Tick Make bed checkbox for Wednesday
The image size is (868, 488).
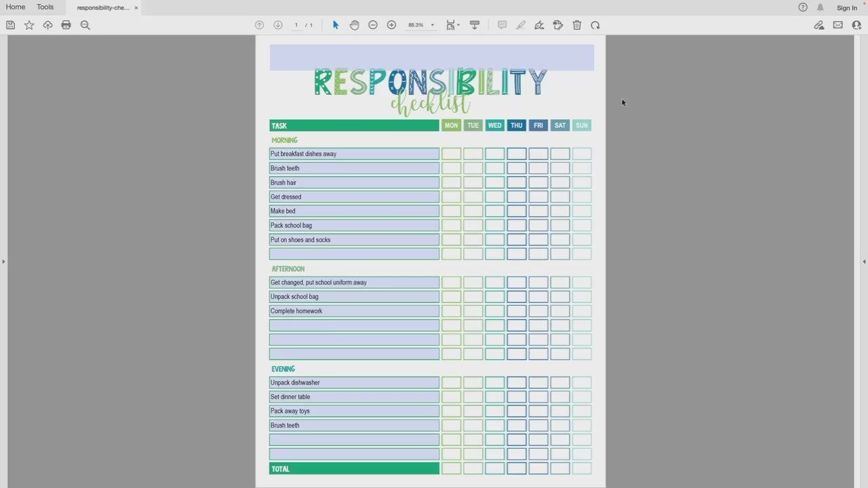(494, 211)
